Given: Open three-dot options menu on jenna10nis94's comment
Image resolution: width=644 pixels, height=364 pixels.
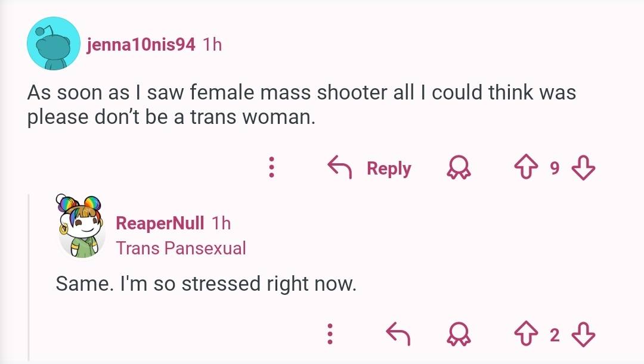Looking at the screenshot, I should (271, 168).
